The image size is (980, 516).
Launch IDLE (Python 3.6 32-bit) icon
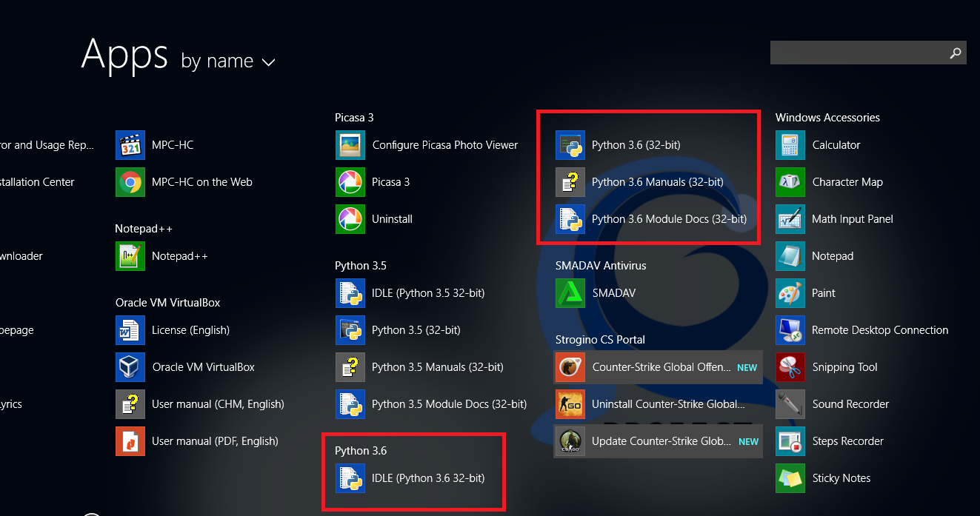[350, 478]
